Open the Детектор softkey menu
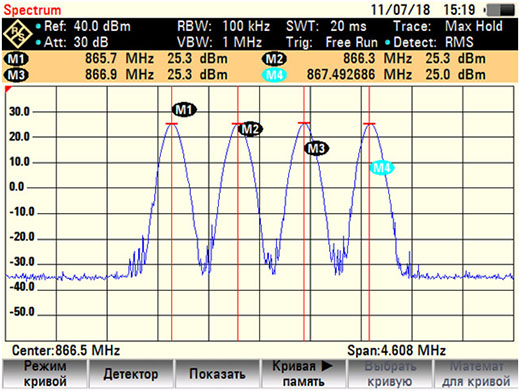 tap(131, 374)
